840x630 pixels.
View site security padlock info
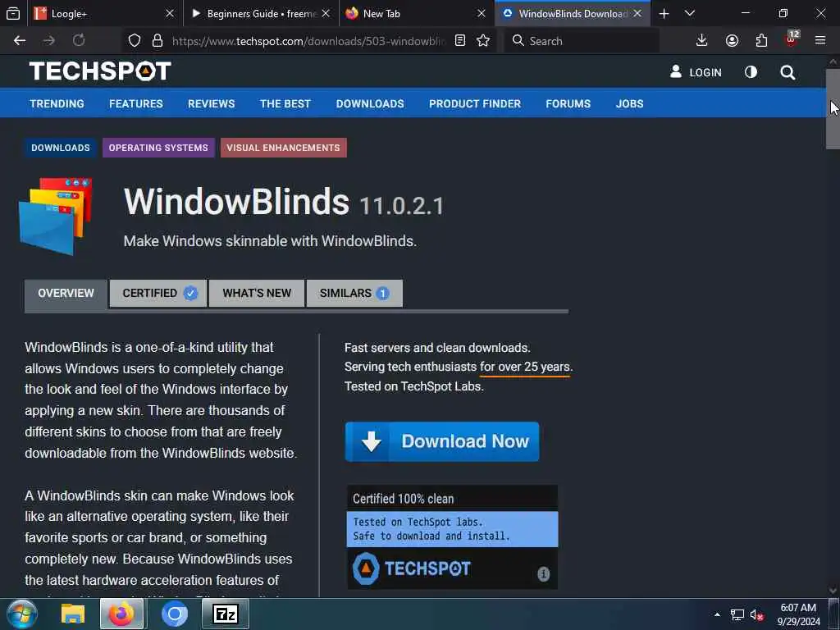pos(157,41)
